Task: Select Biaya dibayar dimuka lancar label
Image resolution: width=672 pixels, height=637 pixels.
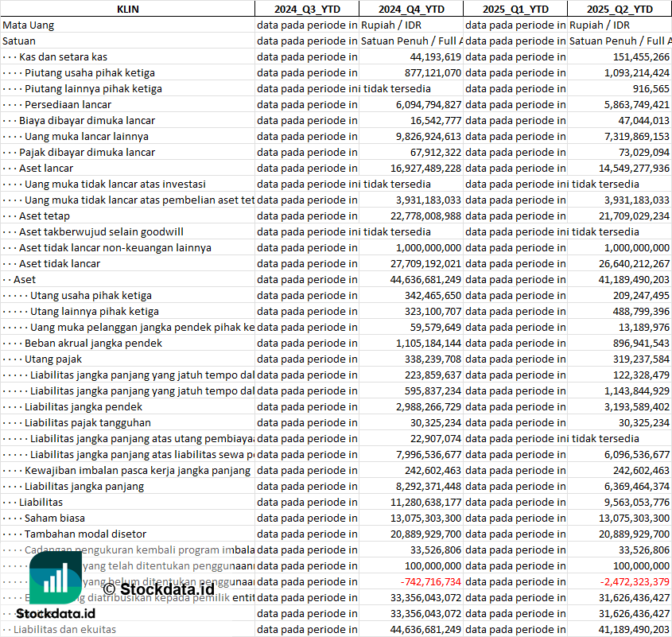Action: pyautogui.click(x=87, y=120)
